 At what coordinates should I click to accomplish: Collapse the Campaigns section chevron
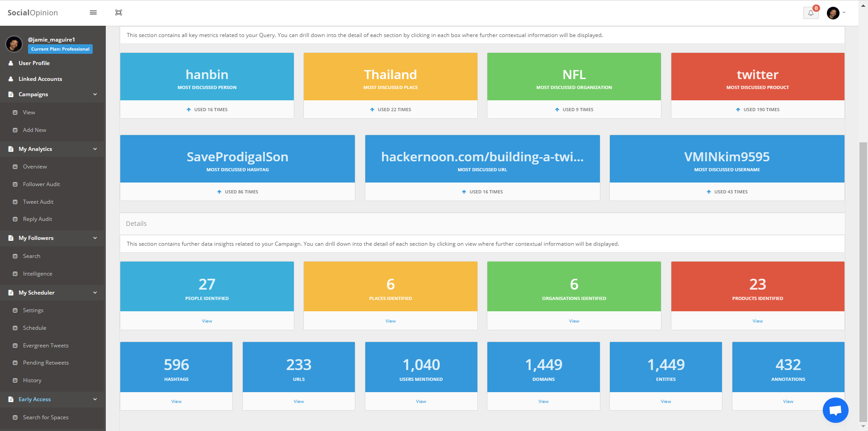95,94
